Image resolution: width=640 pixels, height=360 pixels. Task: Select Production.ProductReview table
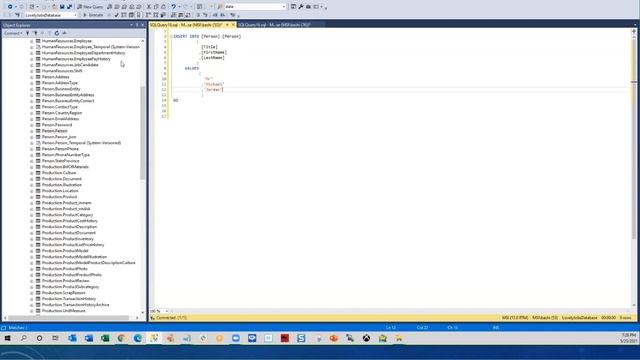(66, 281)
